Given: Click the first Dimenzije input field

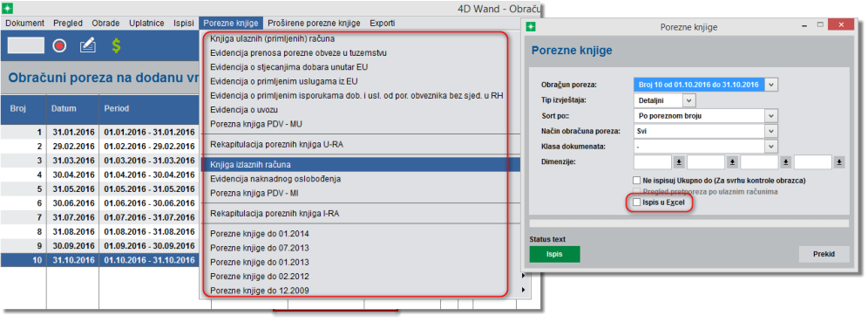Looking at the screenshot, I should point(653,162).
